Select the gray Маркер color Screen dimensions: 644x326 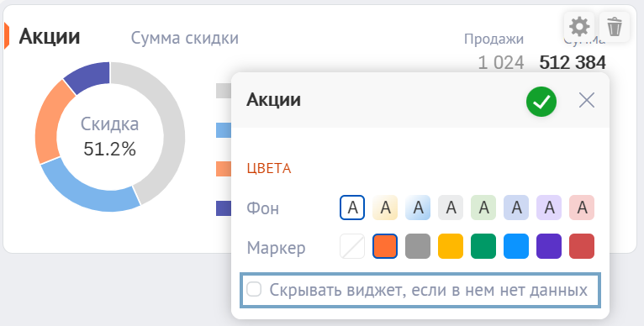pyautogui.click(x=418, y=246)
